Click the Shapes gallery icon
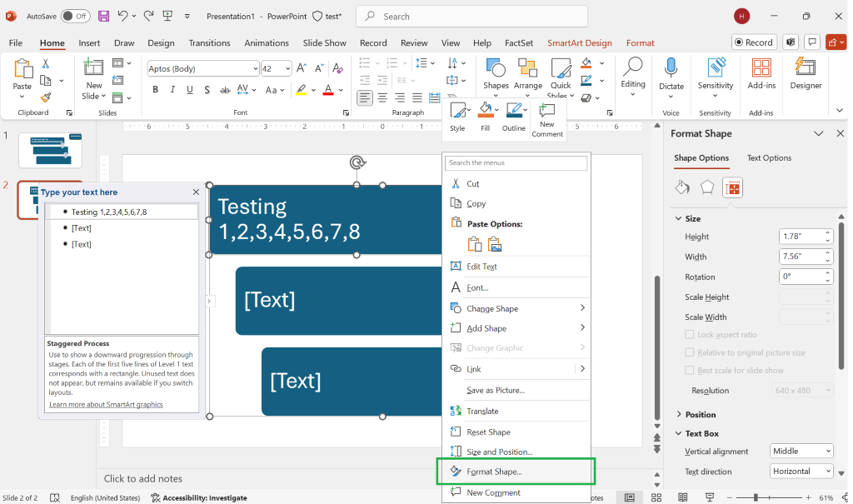The image size is (853, 504). (496, 69)
